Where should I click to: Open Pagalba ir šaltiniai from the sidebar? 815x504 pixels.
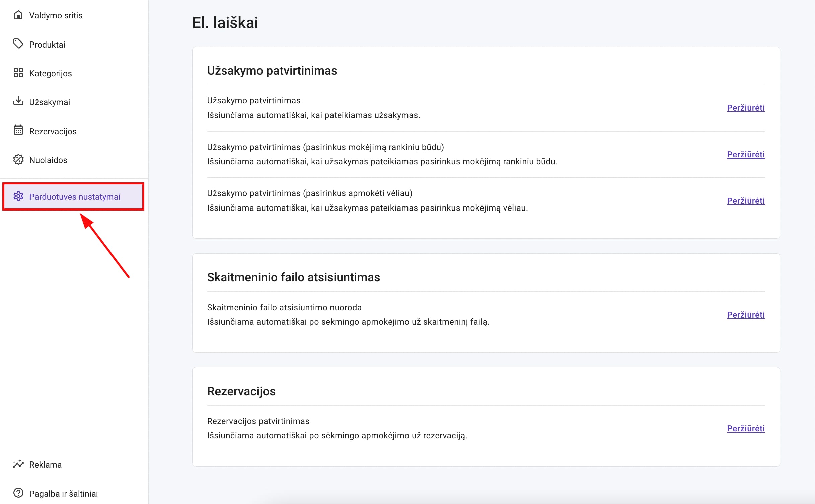pos(63,493)
